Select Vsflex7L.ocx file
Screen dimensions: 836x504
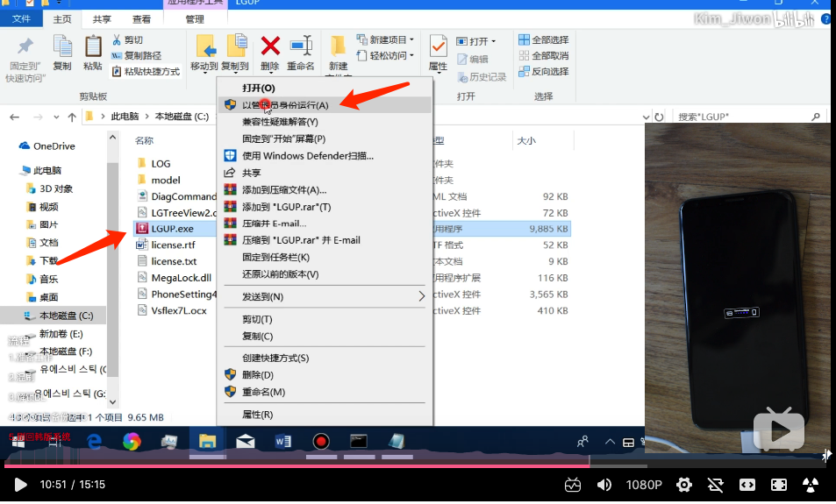click(x=179, y=310)
